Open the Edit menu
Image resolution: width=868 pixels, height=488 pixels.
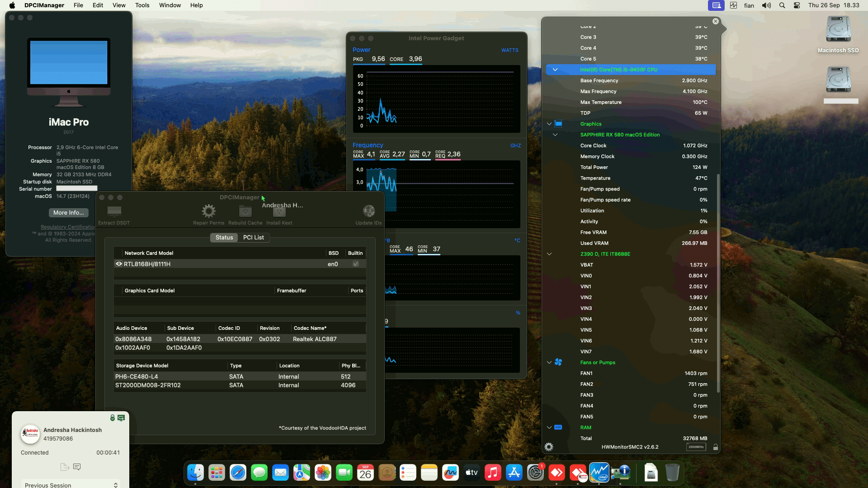(x=98, y=5)
